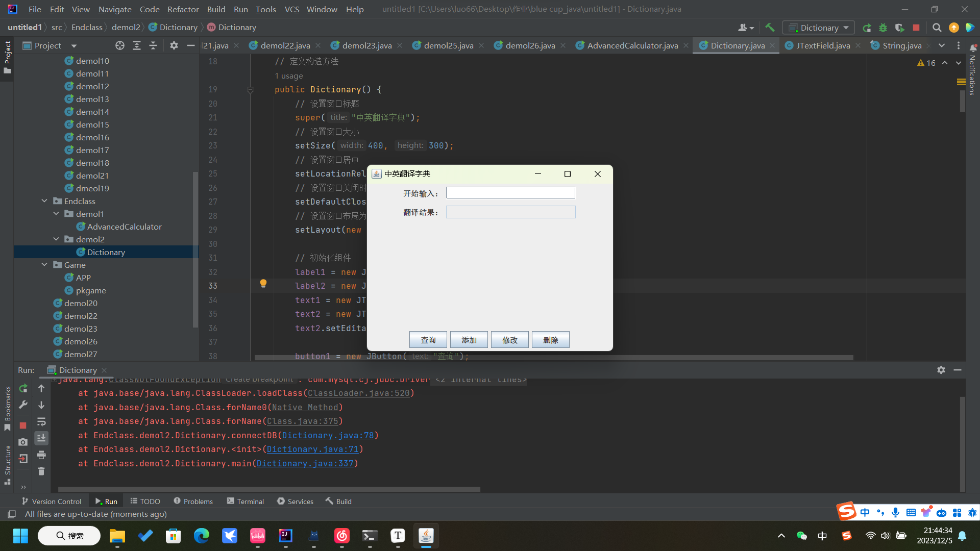Screen dimensions: 980x551
Task: Stop the running process in Run panel
Action: click(x=23, y=425)
